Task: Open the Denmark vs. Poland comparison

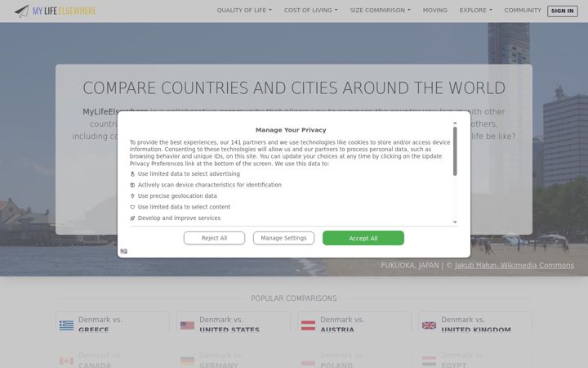Action: click(x=354, y=357)
